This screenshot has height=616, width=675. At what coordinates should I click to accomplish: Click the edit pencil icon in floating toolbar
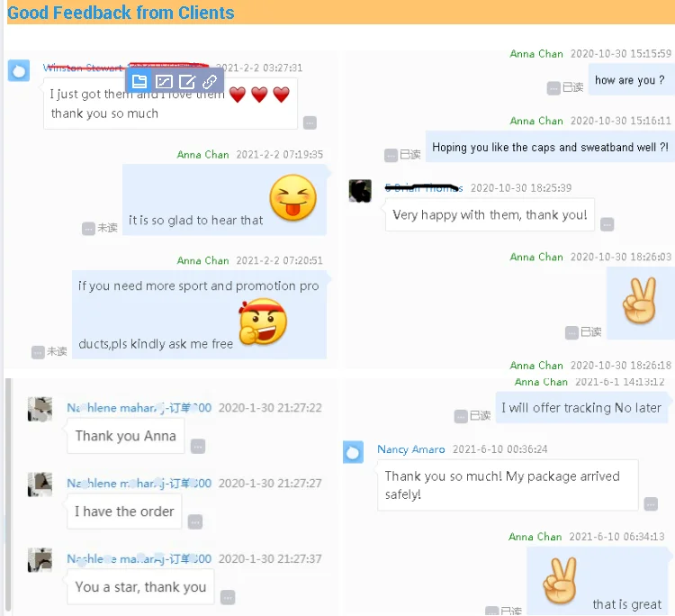pyautogui.click(x=187, y=81)
